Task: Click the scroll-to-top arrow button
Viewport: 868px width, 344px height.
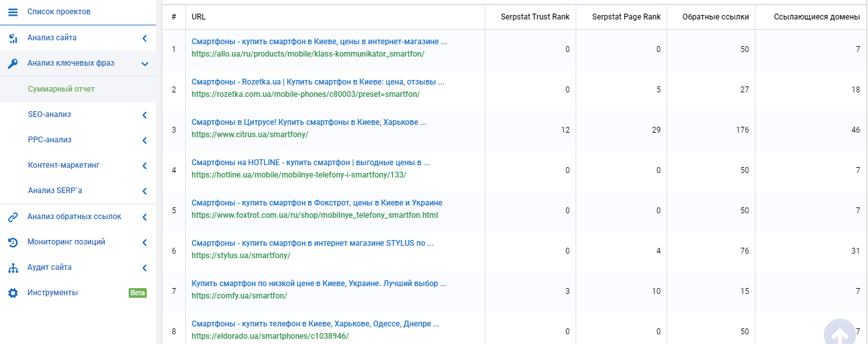Action: click(x=839, y=334)
